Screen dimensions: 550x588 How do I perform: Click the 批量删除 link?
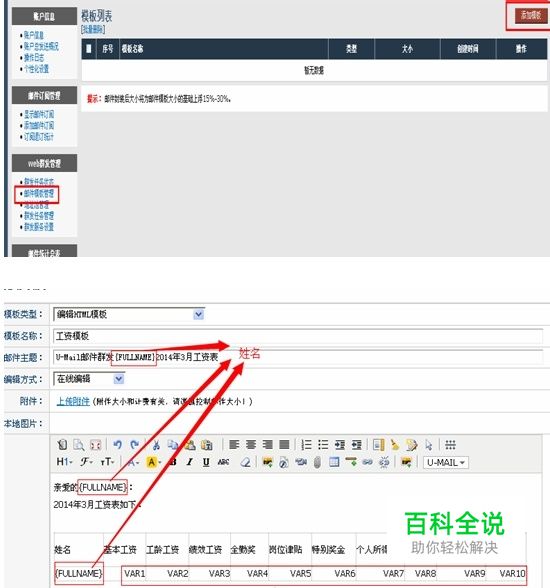93,30
